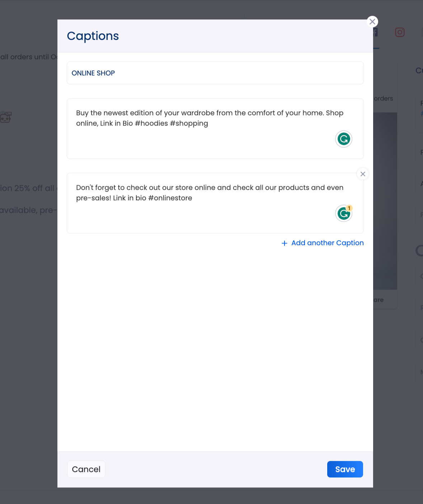Close the Captions dialog with X icon
This screenshot has width=423, height=504.
pos(372,22)
